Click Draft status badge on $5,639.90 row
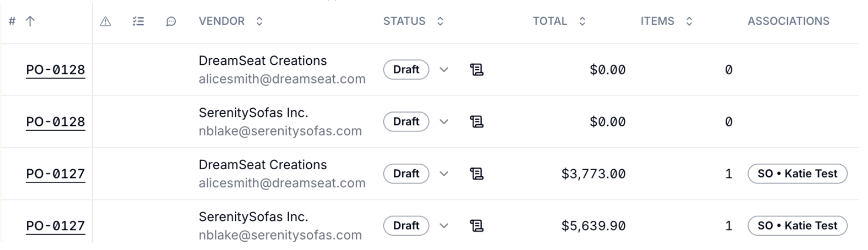Screen dimensions: 868x250 [406, 225]
